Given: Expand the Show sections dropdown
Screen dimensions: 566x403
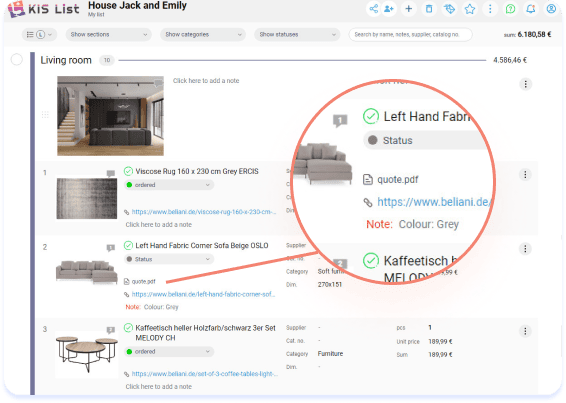Looking at the screenshot, I should [x=108, y=35].
